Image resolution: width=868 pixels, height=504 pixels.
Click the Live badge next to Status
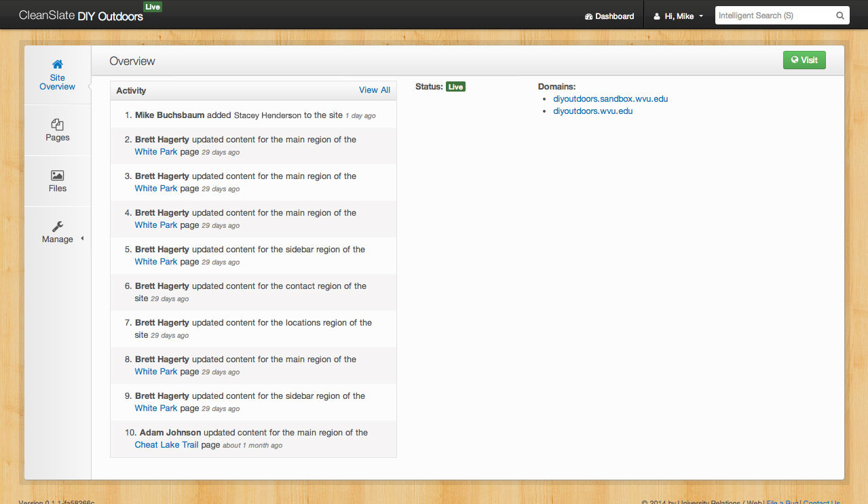(x=455, y=87)
